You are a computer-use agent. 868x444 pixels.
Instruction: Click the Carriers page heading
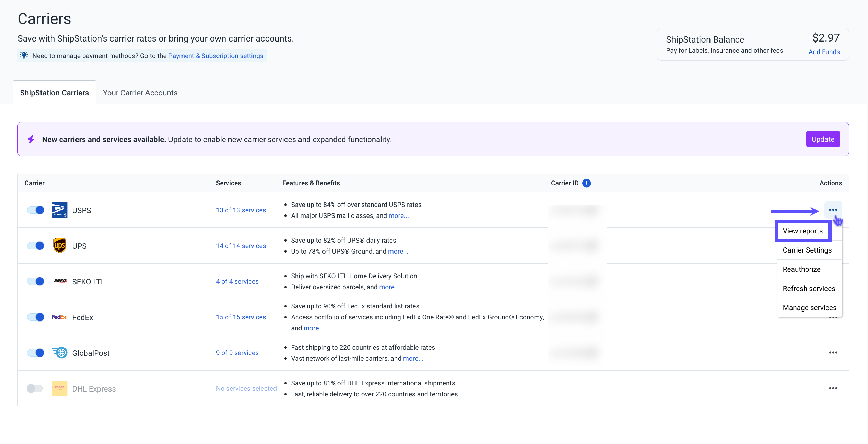(x=44, y=19)
